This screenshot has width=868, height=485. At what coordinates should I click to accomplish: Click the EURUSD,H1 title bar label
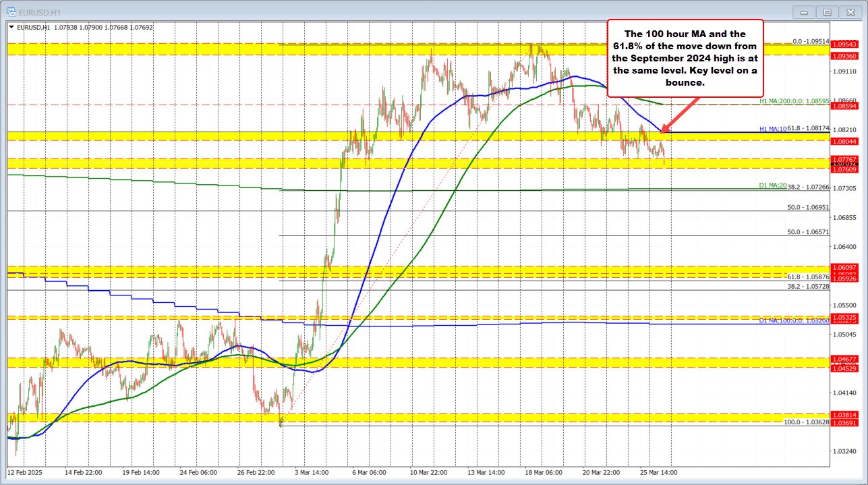tap(40, 11)
